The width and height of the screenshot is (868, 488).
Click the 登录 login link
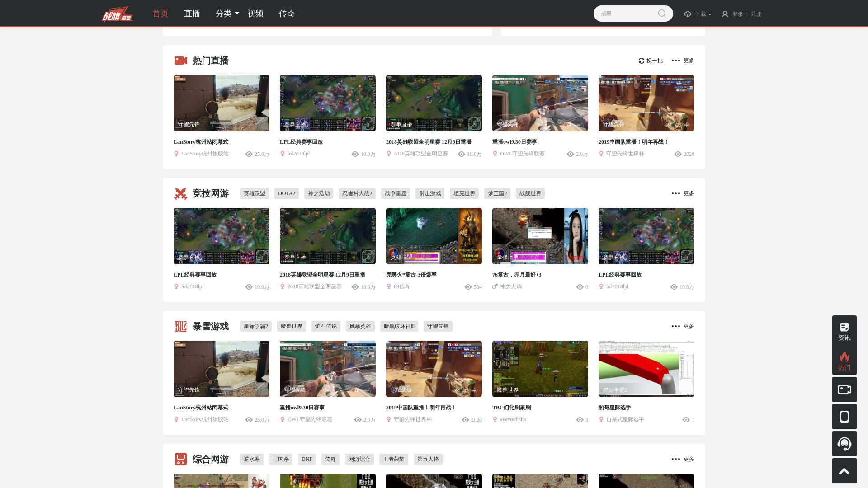tap(738, 14)
